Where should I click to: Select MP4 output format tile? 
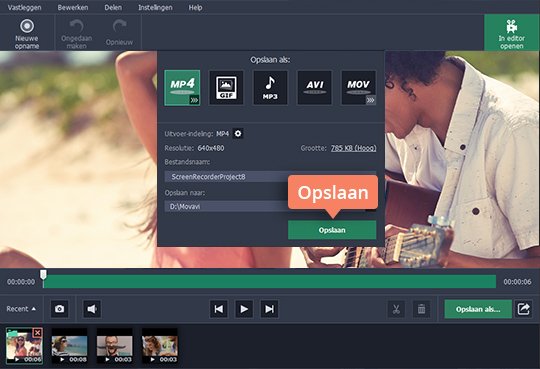[182, 88]
